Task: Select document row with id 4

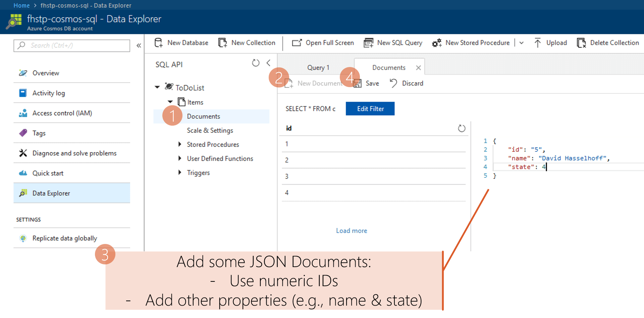Action: (373, 193)
